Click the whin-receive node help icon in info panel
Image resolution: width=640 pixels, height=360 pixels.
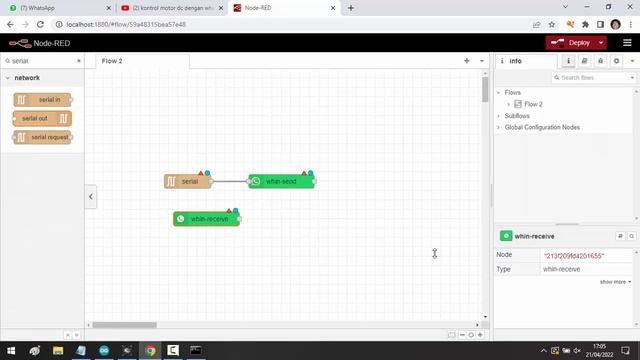(x=620, y=236)
